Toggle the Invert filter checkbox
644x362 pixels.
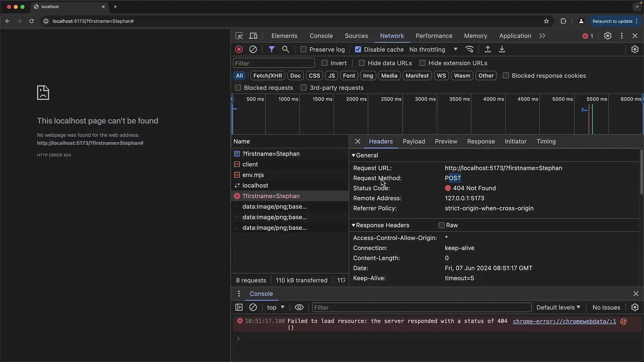pyautogui.click(x=324, y=63)
